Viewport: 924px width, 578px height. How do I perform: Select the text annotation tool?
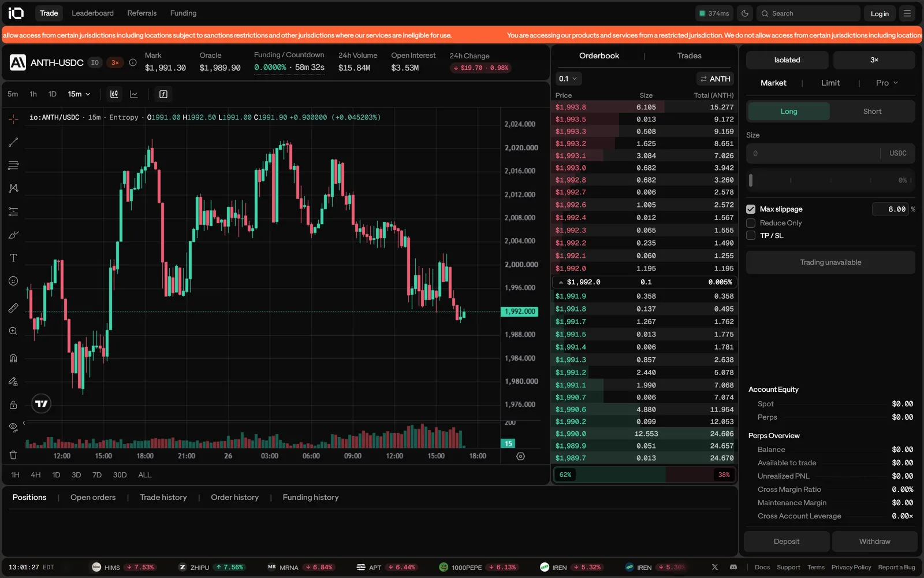point(13,258)
